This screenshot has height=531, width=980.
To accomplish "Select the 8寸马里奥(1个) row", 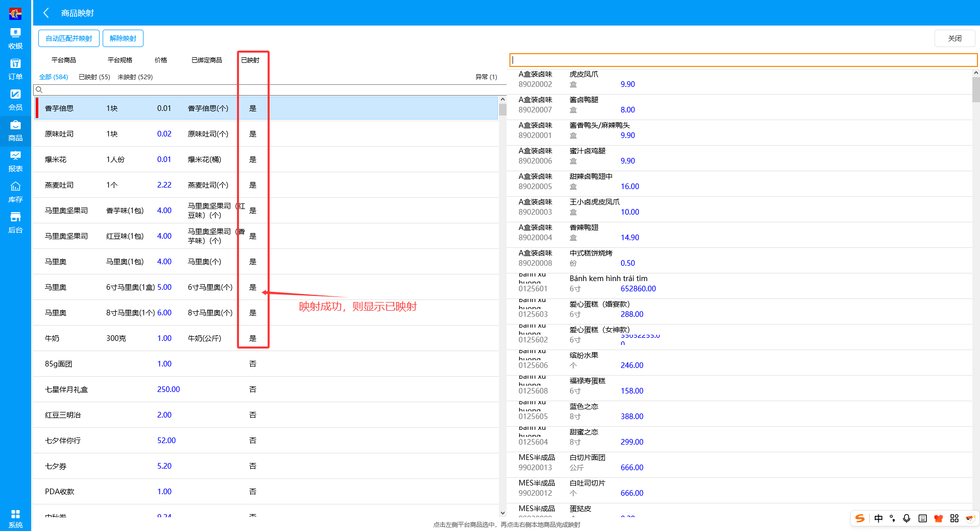I will click(x=266, y=313).
